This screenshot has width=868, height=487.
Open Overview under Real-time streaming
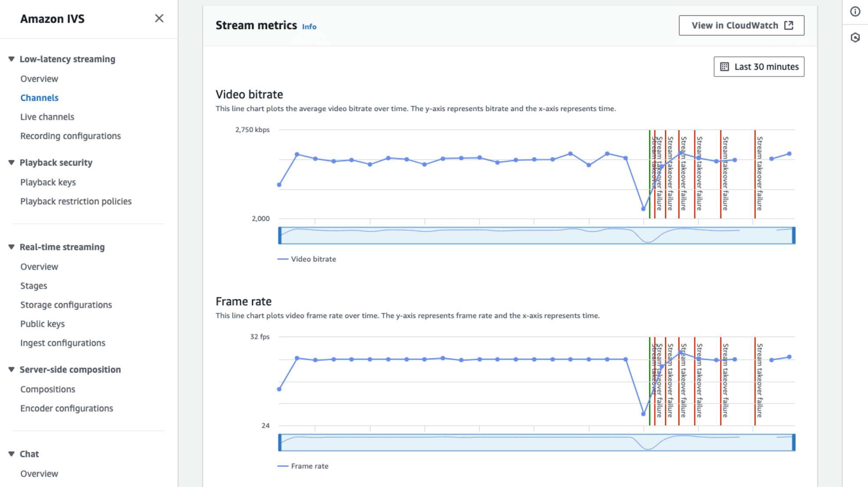pos(39,267)
